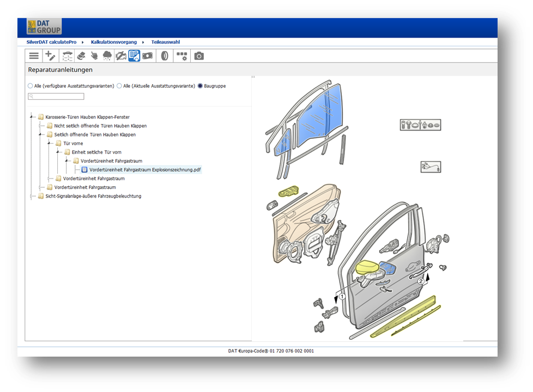Open the hamburger menu in the toolbar
The width and height of the screenshot is (533, 392).
pyautogui.click(x=34, y=56)
